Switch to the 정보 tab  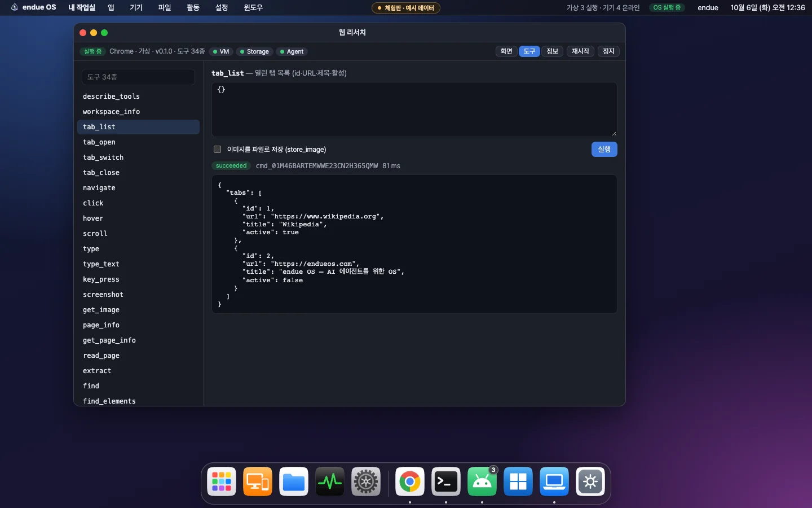click(552, 51)
